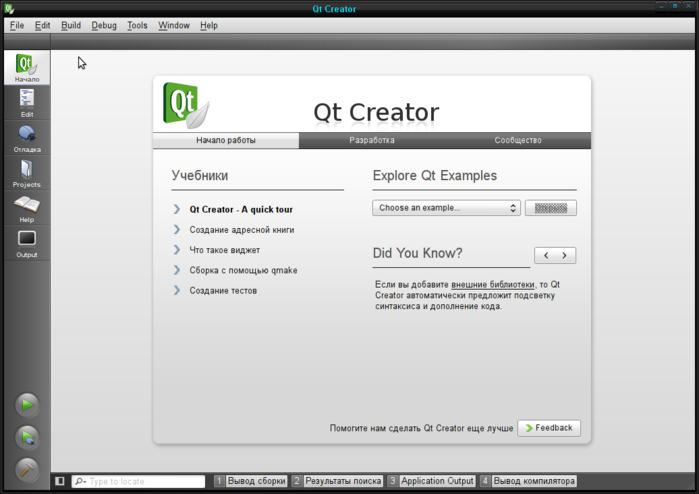Image resolution: width=699 pixels, height=494 pixels.
Task: Show previous Did You Know tip
Action: tap(546, 255)
